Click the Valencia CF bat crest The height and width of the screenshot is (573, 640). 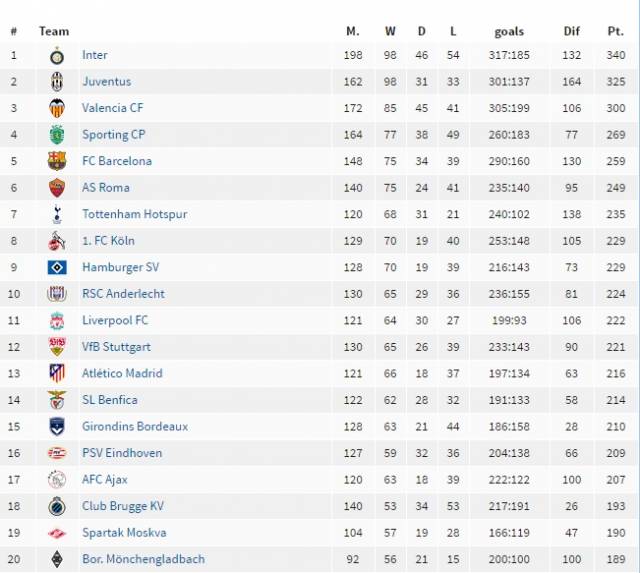coord(57,109)
